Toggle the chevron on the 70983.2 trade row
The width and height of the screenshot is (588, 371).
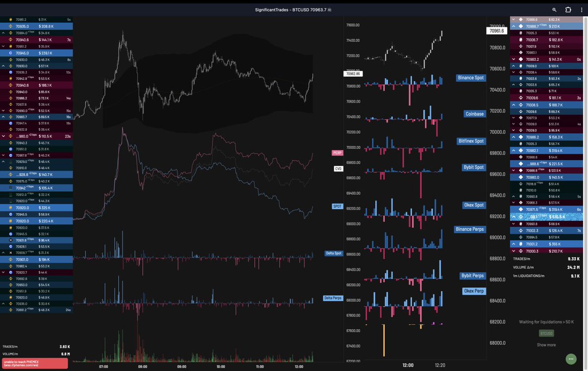[514, 59]
